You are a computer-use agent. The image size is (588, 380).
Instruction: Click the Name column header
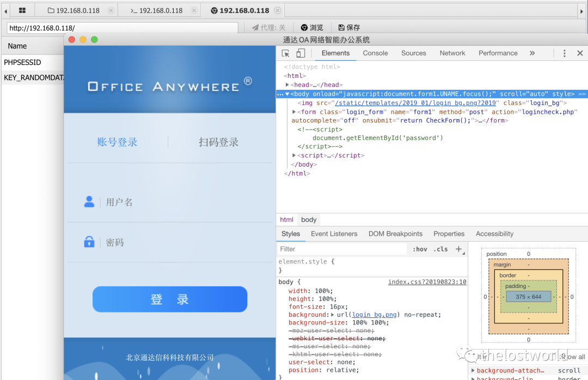click(x=17, y=46)
